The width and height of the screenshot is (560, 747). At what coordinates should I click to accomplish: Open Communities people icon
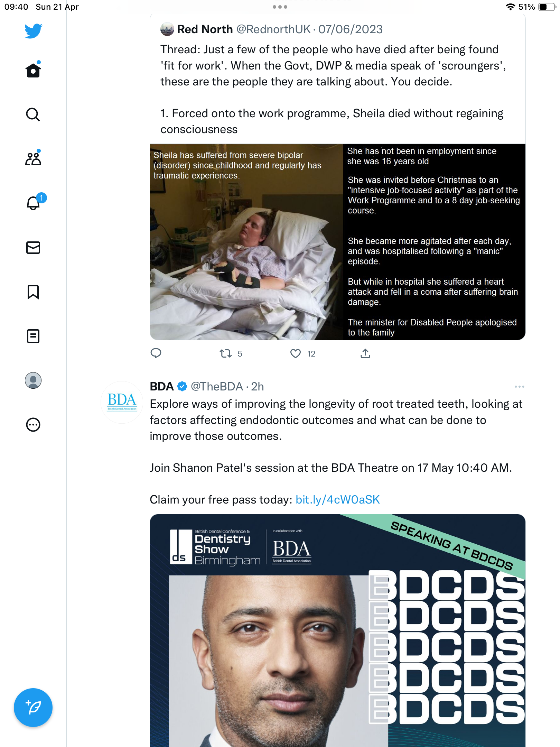click(x=33, y=158)
